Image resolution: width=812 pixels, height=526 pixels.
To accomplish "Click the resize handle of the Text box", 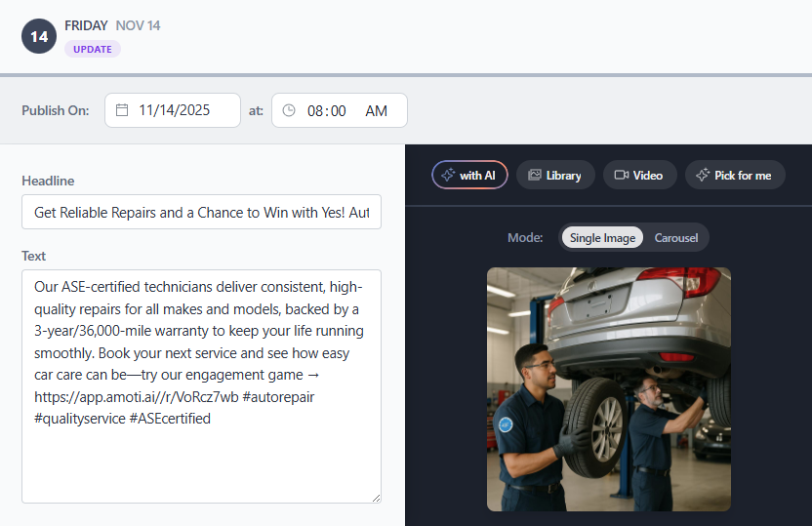I will [x=375, y=497].
